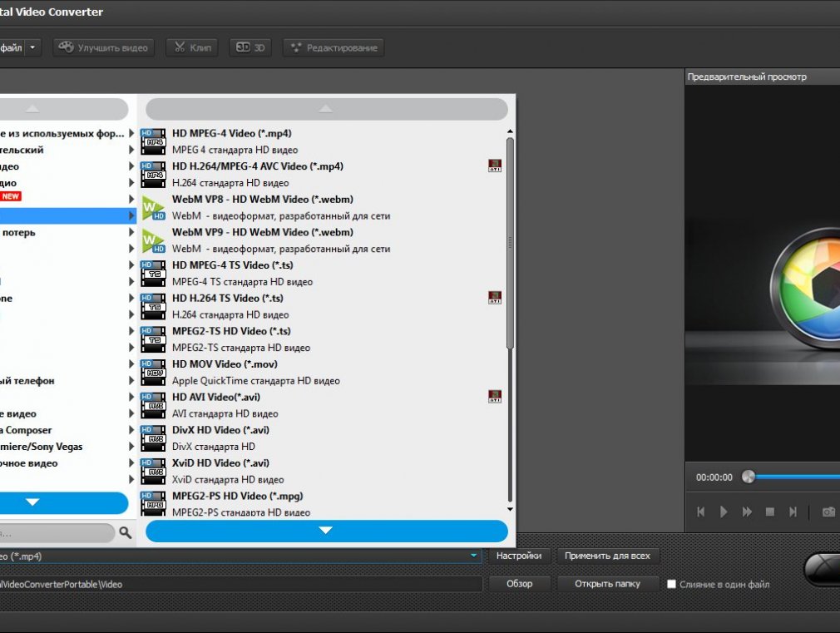The height and width of the screenshot is (633, 840).
Task: Click the 'Применить для всех' button
Action: [607, 556]
